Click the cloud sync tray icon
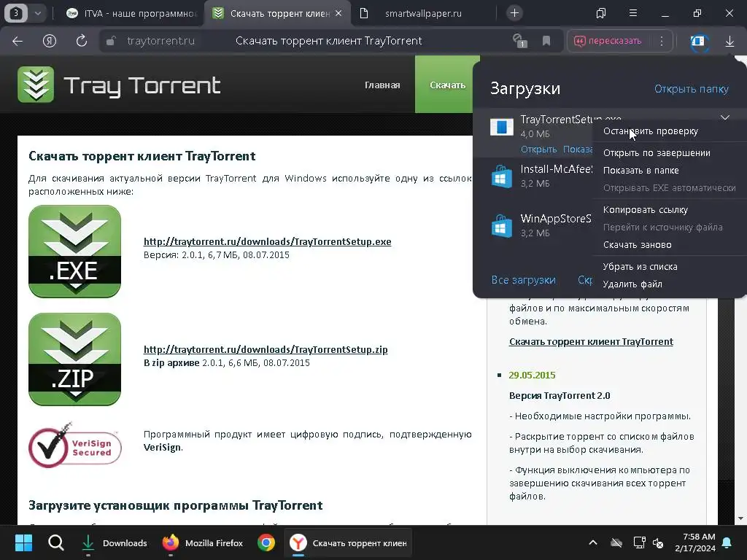 point(616,542)
